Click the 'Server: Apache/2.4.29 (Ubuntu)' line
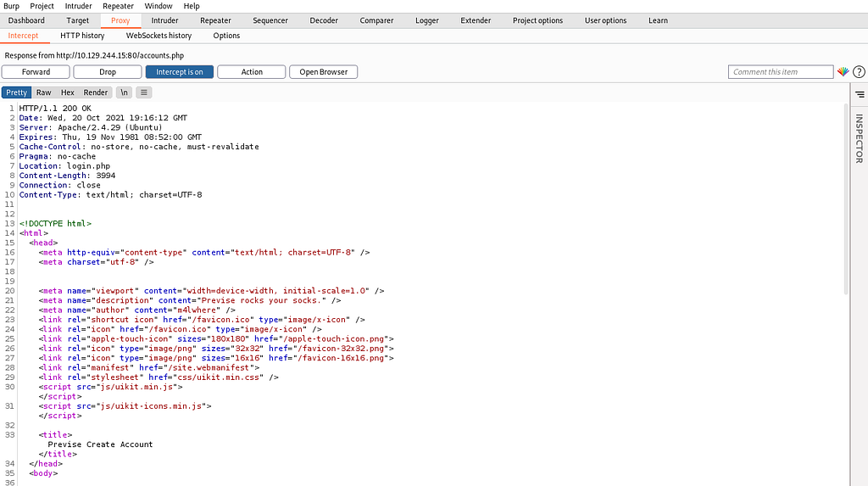This screenshot has height=486, width=868. click(x=91, y=127)
